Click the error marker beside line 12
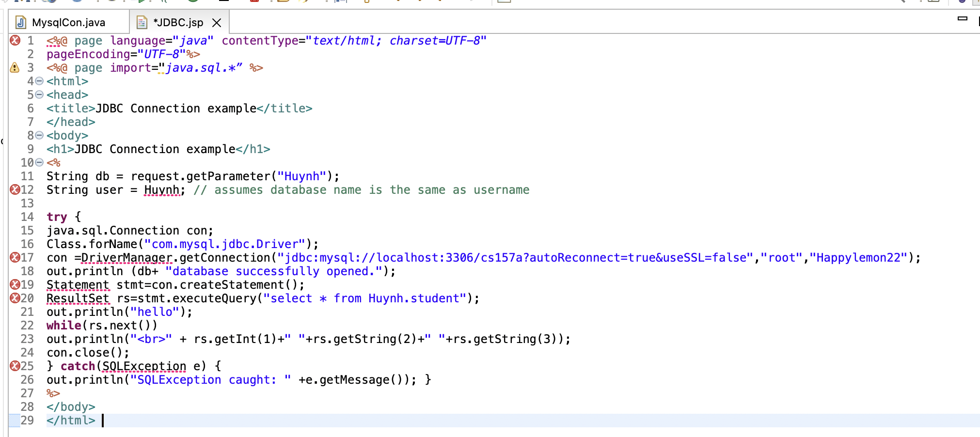The height and width of the screenshot is (437, 980). pyautogui.click(x=15, y=189)
